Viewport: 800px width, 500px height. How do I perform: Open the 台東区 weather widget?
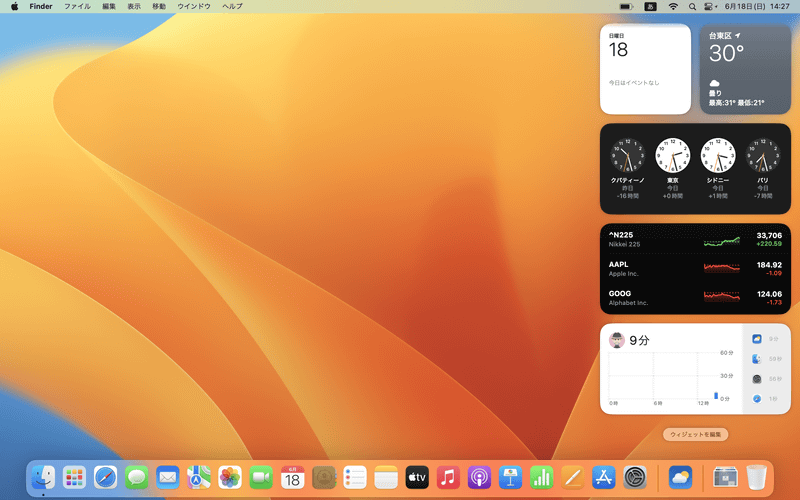(745, 69)
